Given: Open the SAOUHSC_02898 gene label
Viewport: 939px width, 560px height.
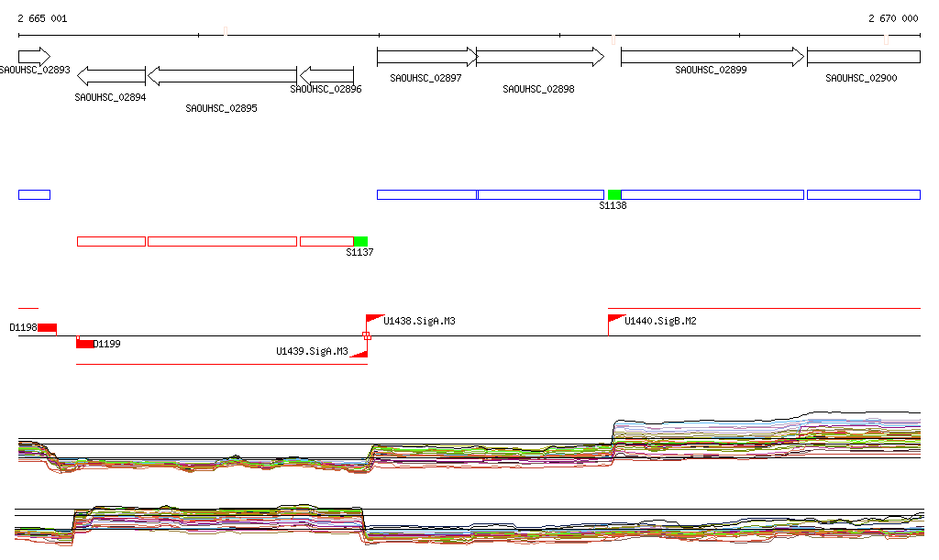Looking at the screenshot, I should coord(538,90).
